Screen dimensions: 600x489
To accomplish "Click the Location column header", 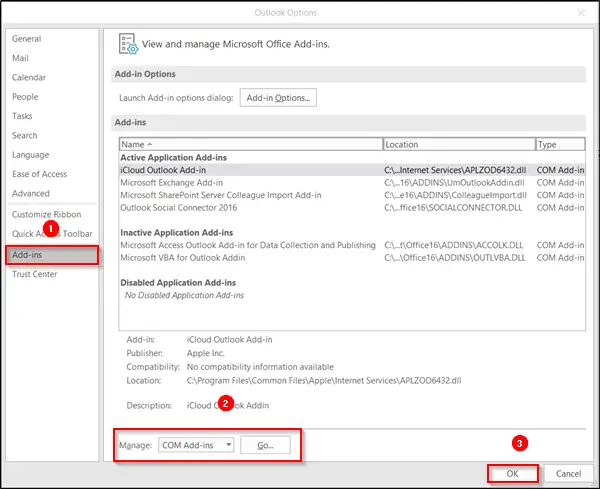I will click(x=458, y=144).
